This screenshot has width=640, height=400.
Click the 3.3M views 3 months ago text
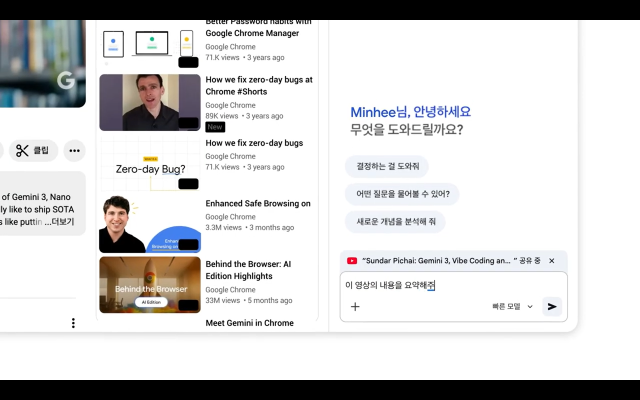[x=249, y=227]
